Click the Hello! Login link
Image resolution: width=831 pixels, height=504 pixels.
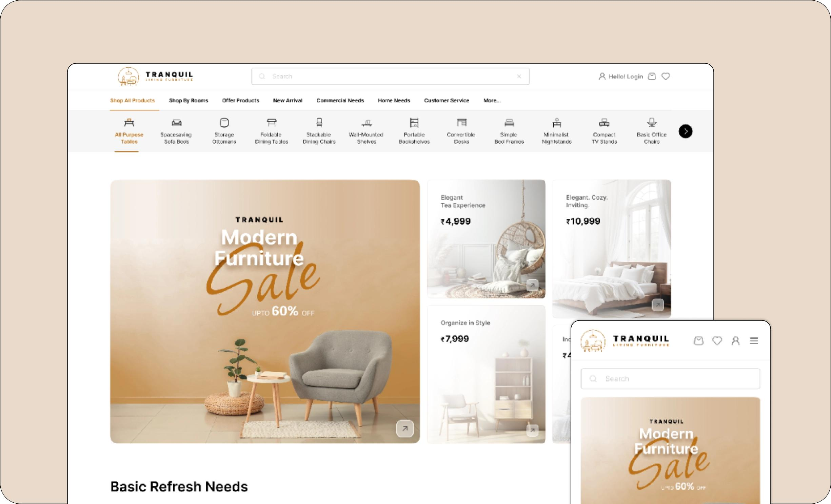[626, 77]
